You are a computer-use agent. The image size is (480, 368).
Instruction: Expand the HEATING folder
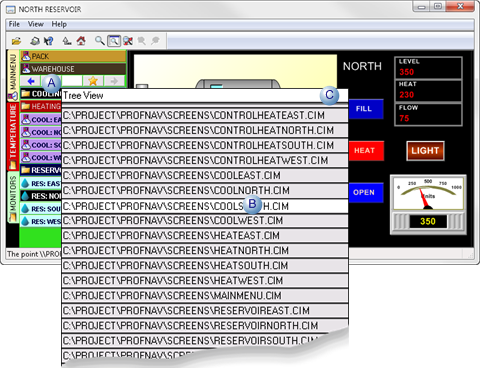(x=41, y=107)
